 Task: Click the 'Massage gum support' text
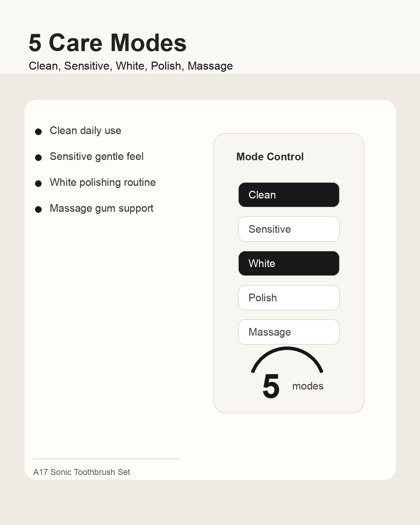101,208
